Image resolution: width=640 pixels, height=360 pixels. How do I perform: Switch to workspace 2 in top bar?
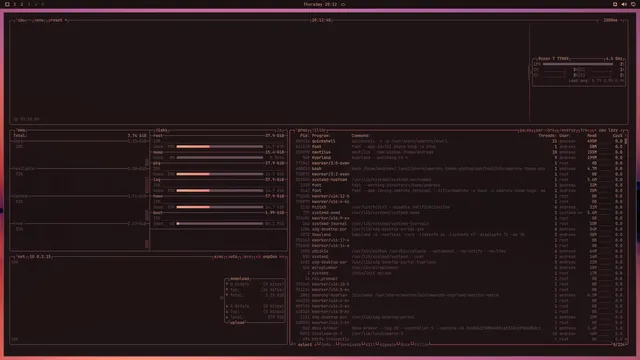[22, 4]
